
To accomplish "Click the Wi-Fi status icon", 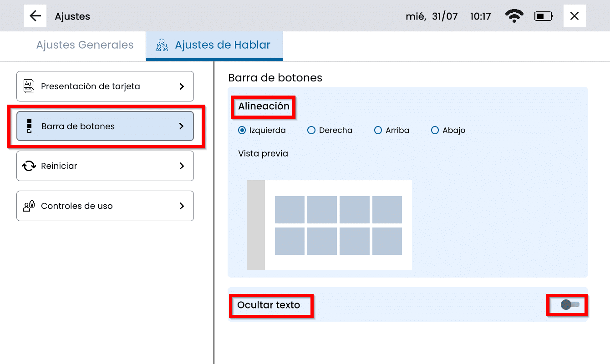I will [x=514, y=16].
